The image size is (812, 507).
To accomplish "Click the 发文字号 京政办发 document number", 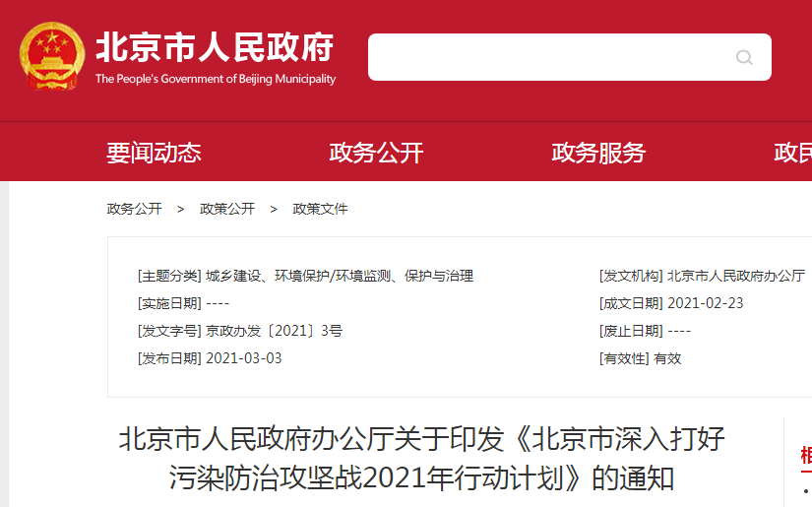I will [x=240, y=331].
